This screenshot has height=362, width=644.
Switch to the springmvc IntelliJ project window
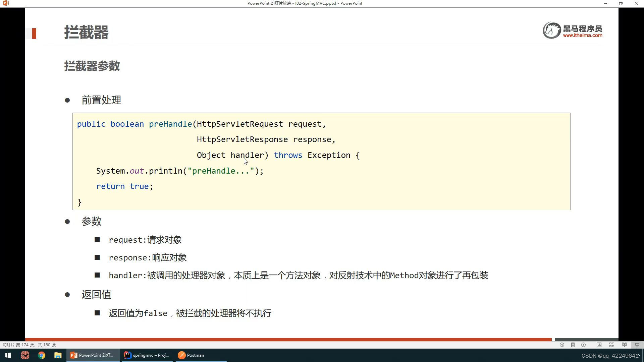[147, 355]
